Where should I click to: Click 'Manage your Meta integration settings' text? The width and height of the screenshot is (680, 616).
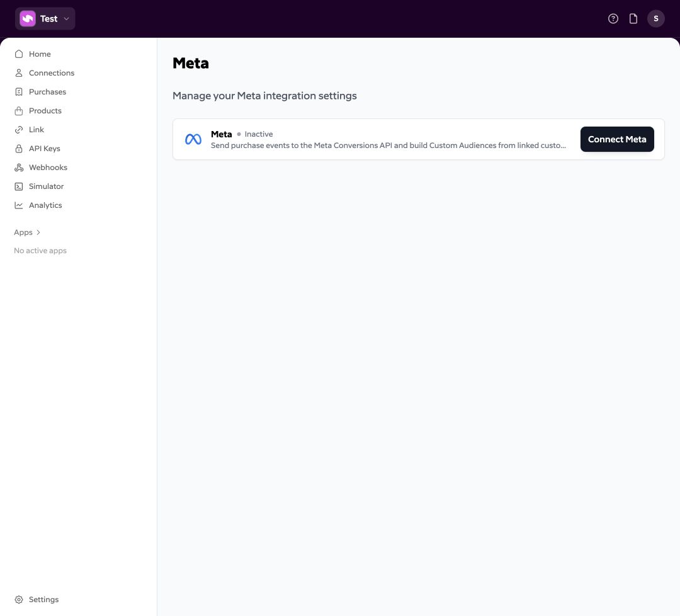(264, 96)
